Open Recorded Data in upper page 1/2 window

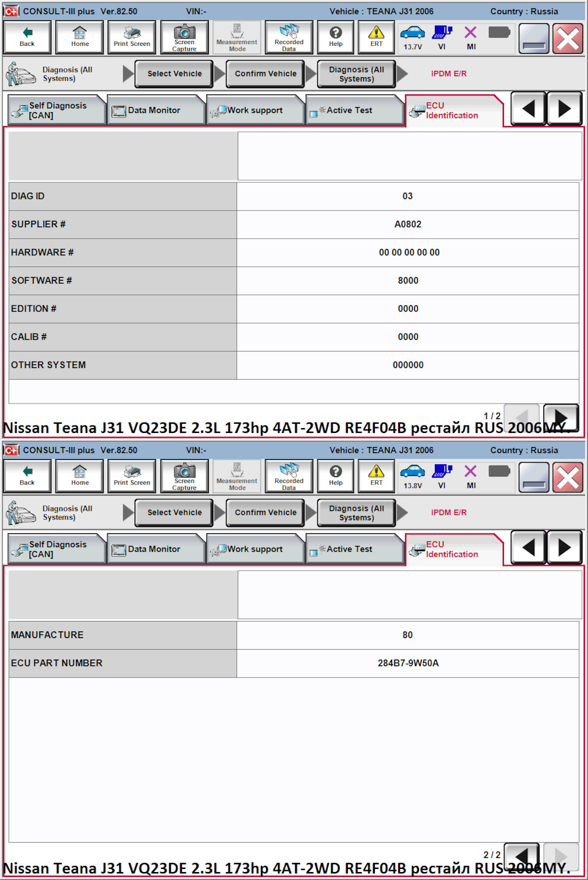[x=289, y=37]
